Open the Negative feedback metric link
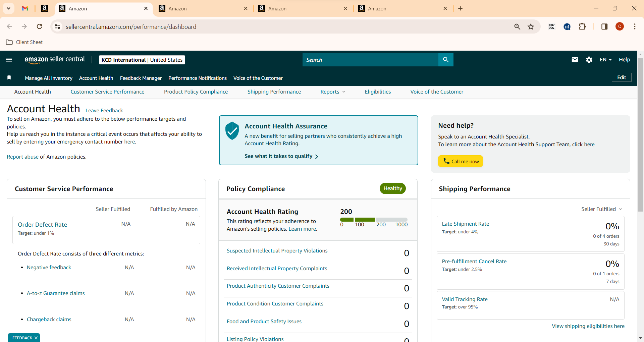The height and width of the screenshot is (342, 644). pyautogui.click(x=49, y=267)
